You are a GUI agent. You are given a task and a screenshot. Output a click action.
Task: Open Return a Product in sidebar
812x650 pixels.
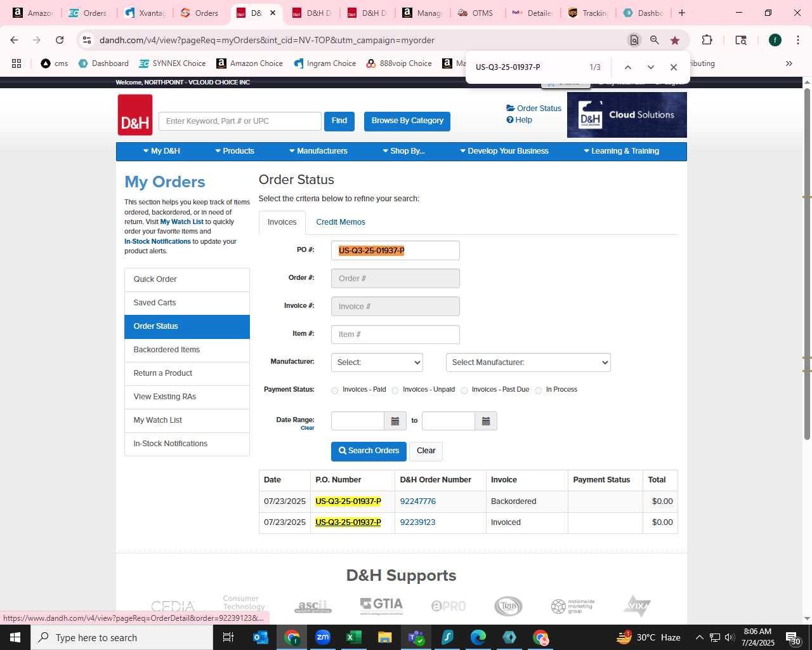click(x=187, y=373)
